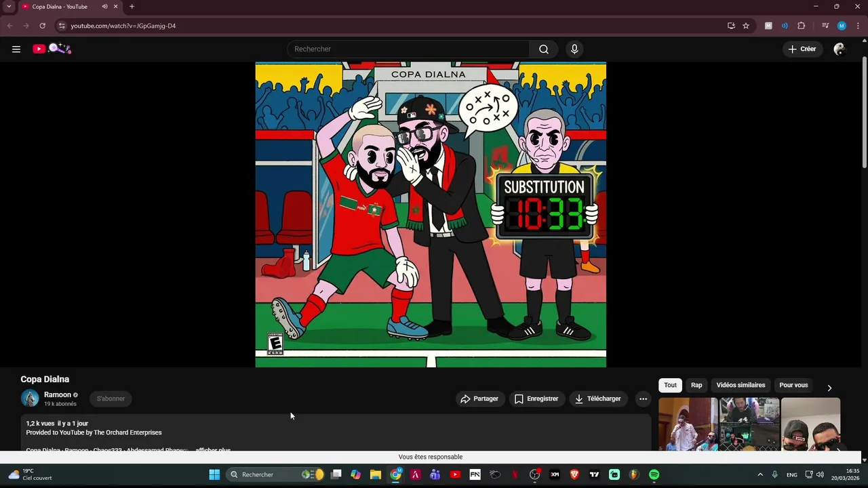The height and width of the screenshot is (488, 868).
Task: Download the video with Télécharger
Action: point(598,399)
